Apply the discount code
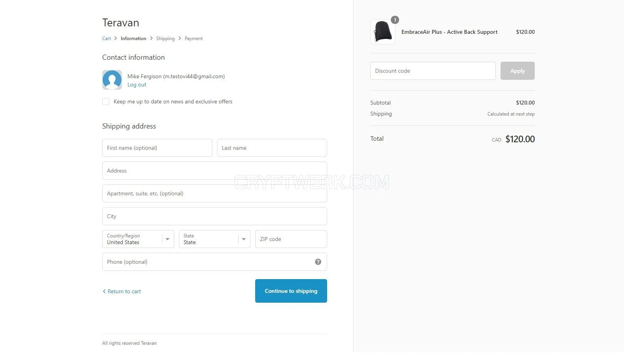 pyautogui.click(x=517, y=71)
